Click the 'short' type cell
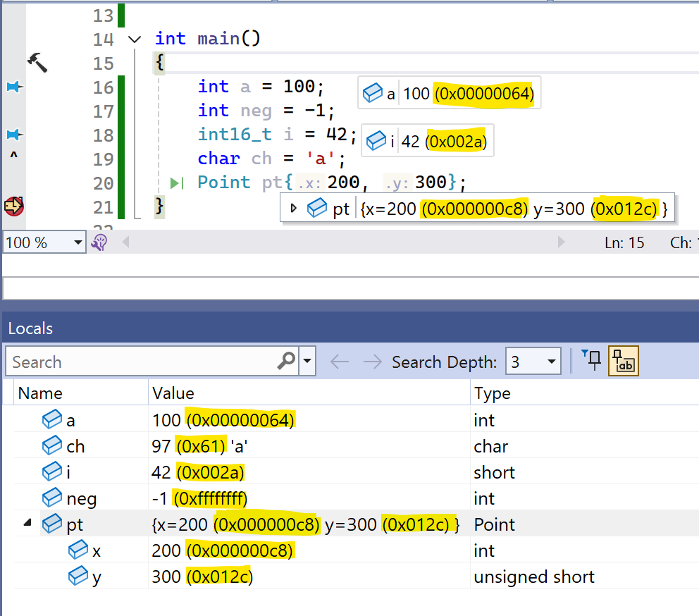The image size is (699, 616). click(x=494, y=472)
